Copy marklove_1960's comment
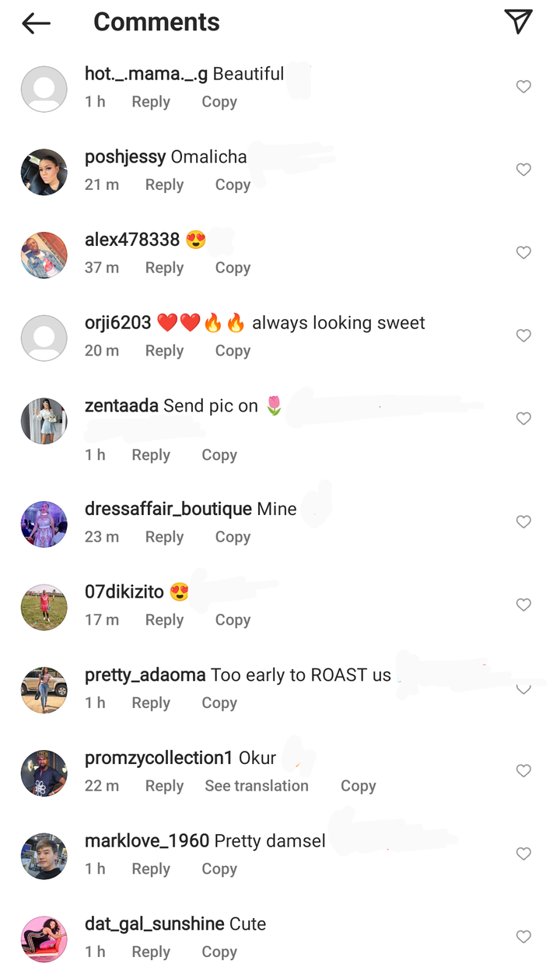Screen dimensions: 560x971 click(219, 869)
